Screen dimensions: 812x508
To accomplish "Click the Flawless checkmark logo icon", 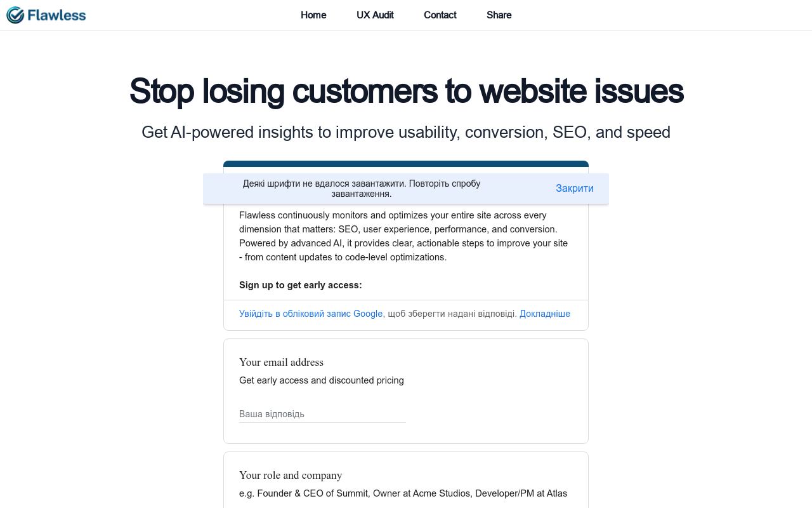I will coord(15,15).
